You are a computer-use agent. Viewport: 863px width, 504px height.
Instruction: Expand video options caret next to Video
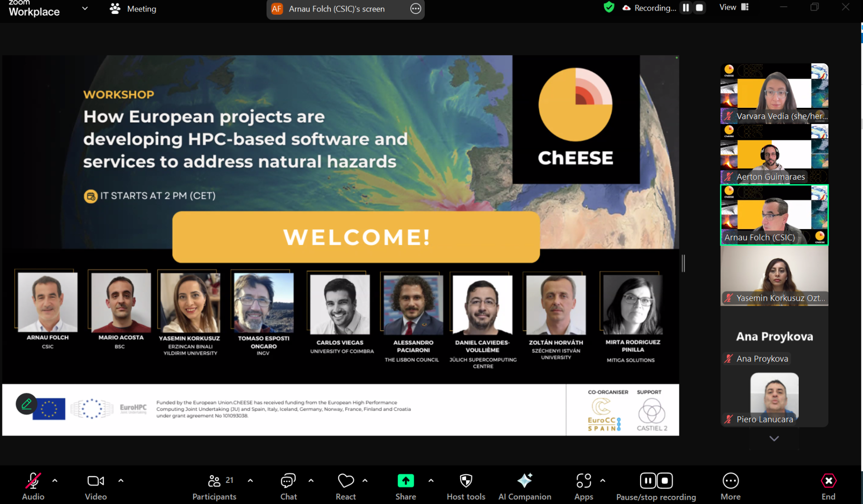tap(121, 481)
